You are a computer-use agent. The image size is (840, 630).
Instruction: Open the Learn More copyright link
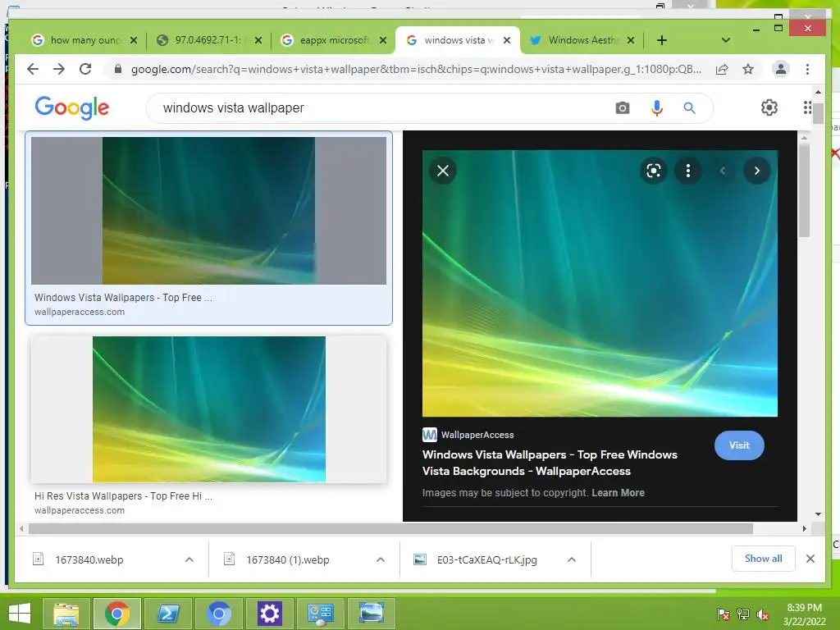coord(618,493)
